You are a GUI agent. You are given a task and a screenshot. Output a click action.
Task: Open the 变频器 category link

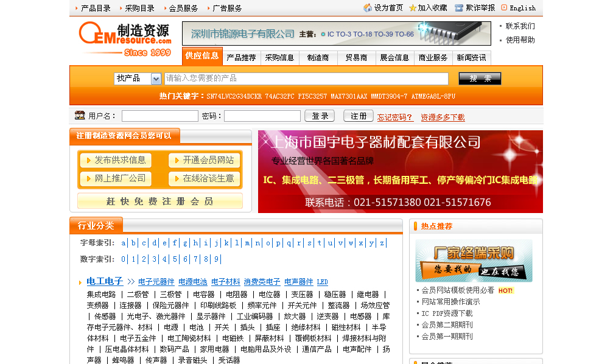click(98, 306)
